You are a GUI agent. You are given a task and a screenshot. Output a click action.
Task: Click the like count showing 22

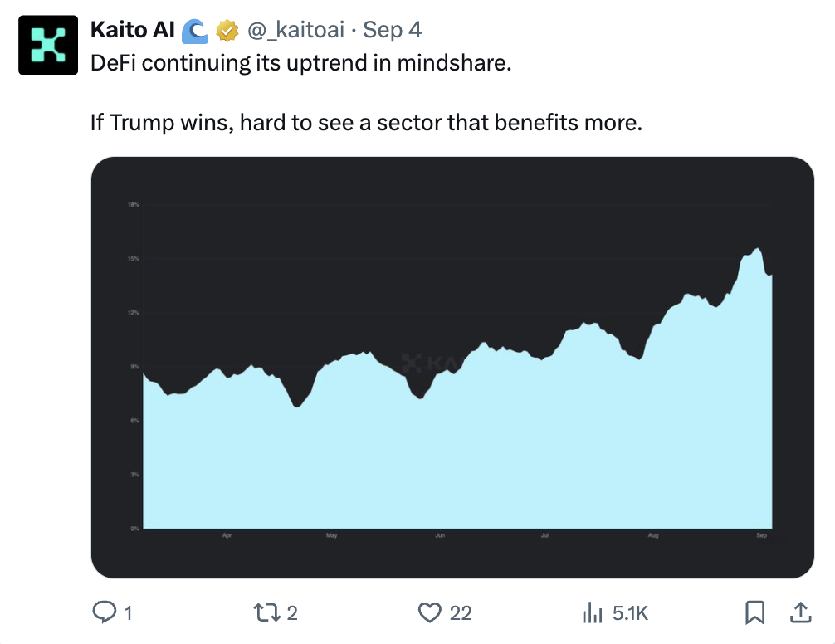[x=461, y=613]
